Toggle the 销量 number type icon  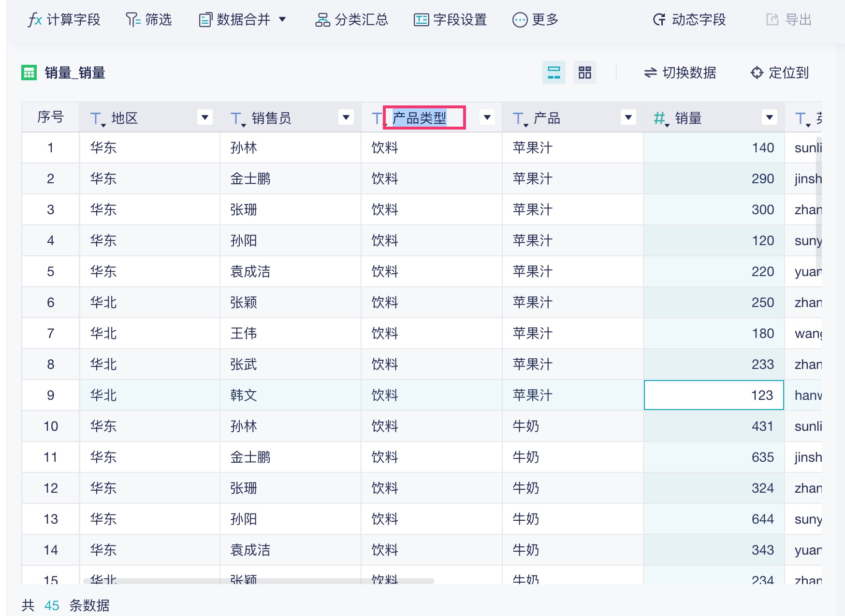tap(660, 118)
